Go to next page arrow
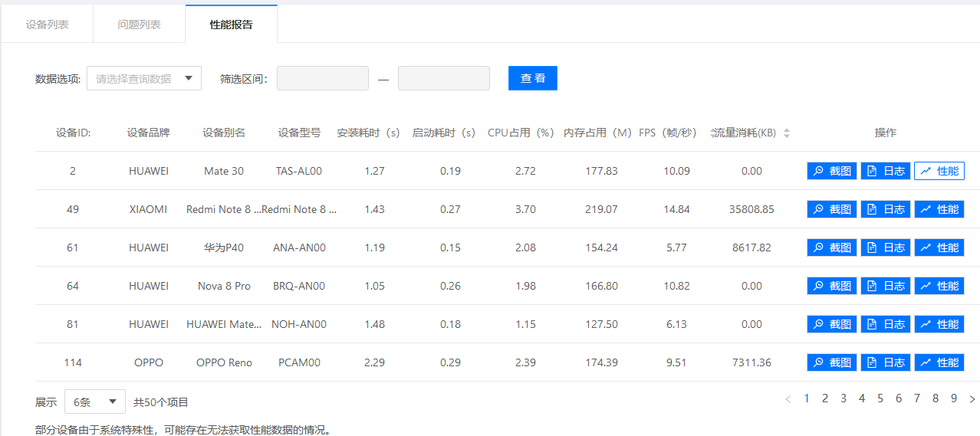This screenshot has width=980, height=436. tap(972, 398)
